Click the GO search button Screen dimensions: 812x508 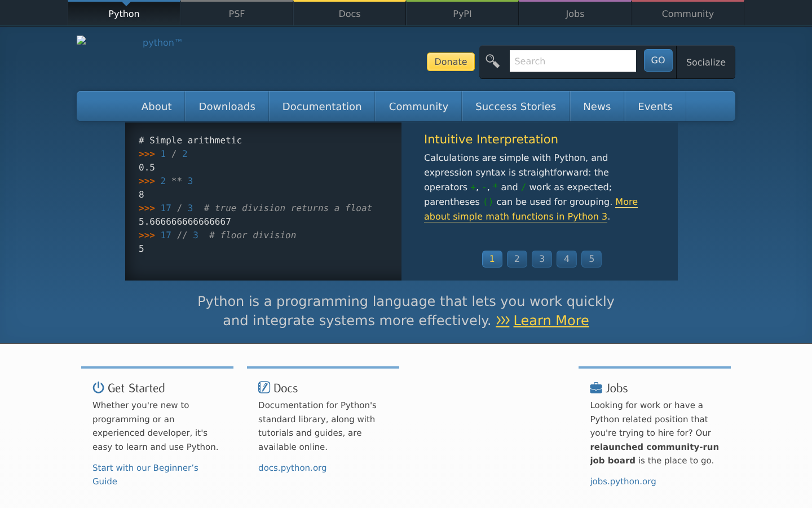pyautogui.click(x=658, y=60)
